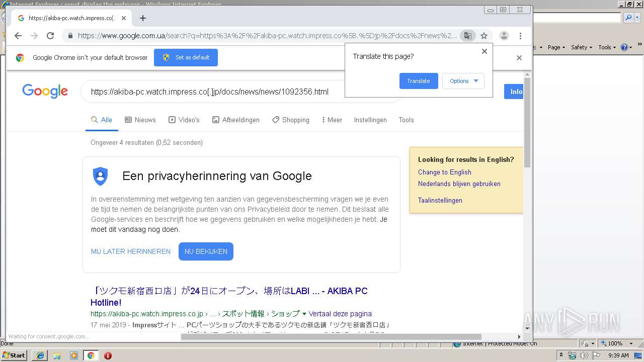Click Change to English link
Screen dimensions: 644x362
tap(445, 172)
